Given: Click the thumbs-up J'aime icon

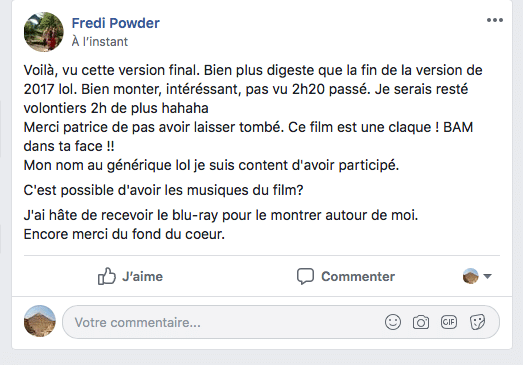Looking at the screenshot, I should [106, 276].
